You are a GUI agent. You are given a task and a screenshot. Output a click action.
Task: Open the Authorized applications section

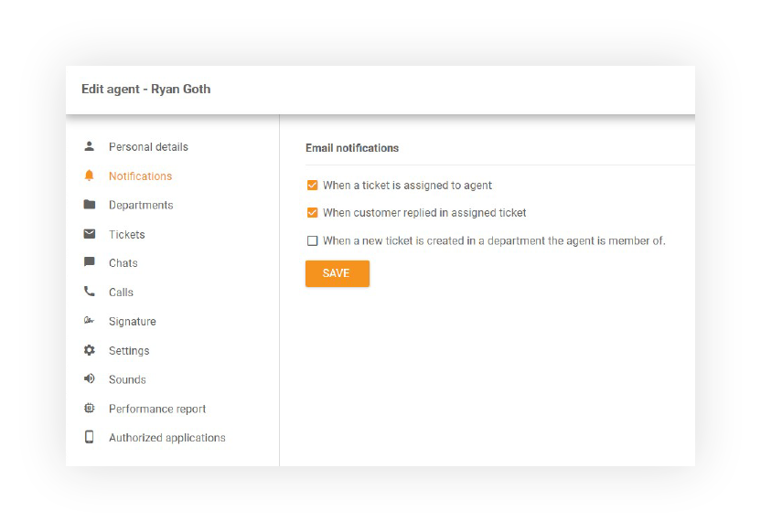point(166,438)
